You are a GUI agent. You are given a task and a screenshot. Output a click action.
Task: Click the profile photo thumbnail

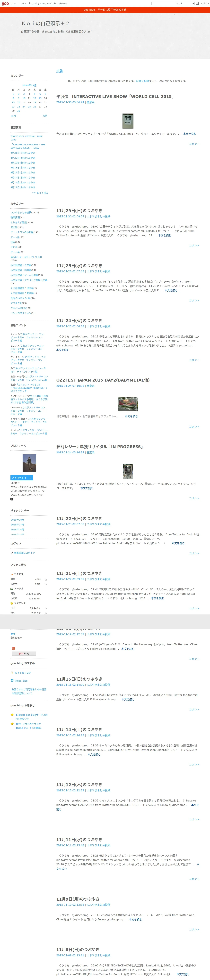tap(29, 463)
